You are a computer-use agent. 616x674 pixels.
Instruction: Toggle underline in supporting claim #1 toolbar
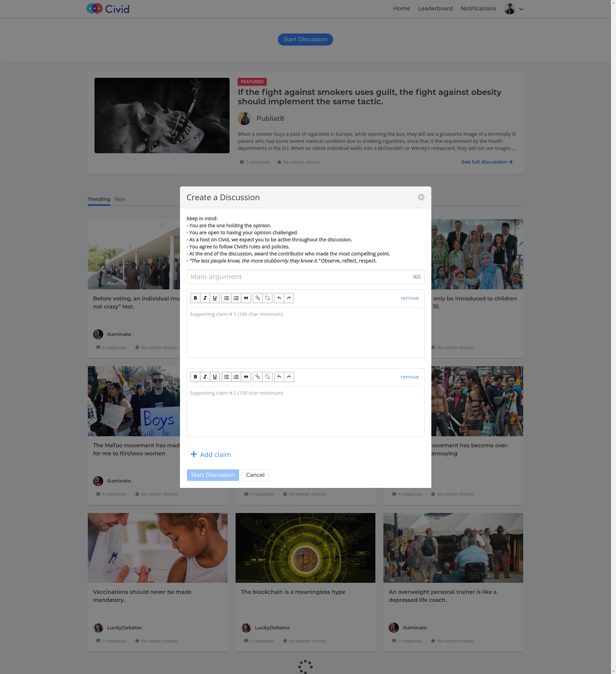point(215,298)
